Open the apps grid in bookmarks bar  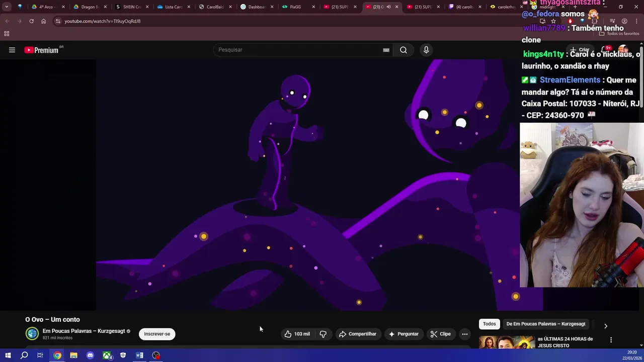[7, 34]
